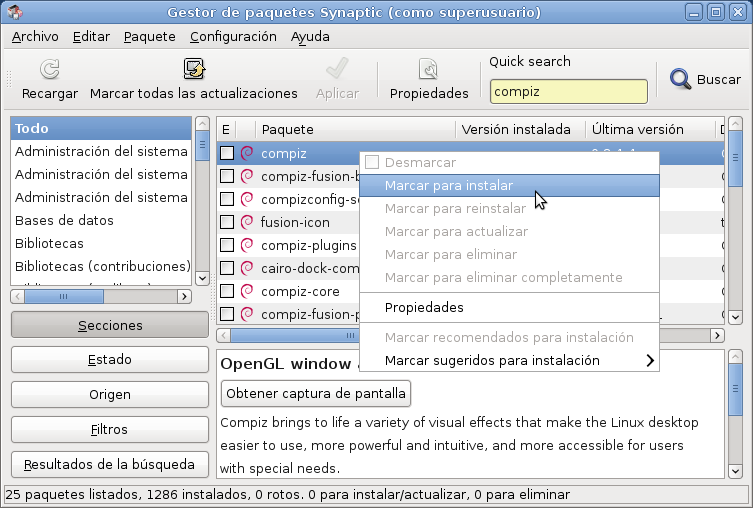753x508 pixels.
Task: Click Debian swirl icon beside compiz-core
Action: pos(247,291)
